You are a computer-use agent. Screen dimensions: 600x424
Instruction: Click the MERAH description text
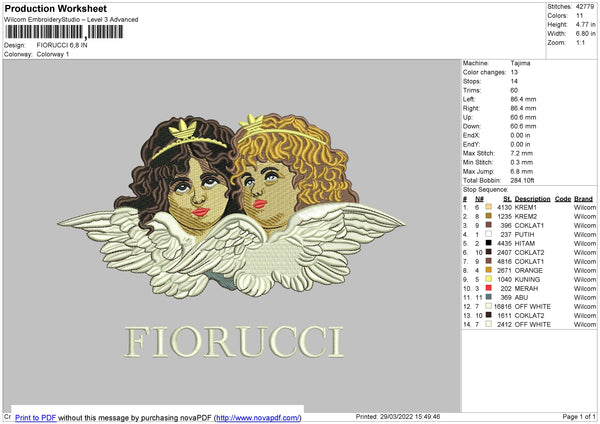[x=526, y=289]
